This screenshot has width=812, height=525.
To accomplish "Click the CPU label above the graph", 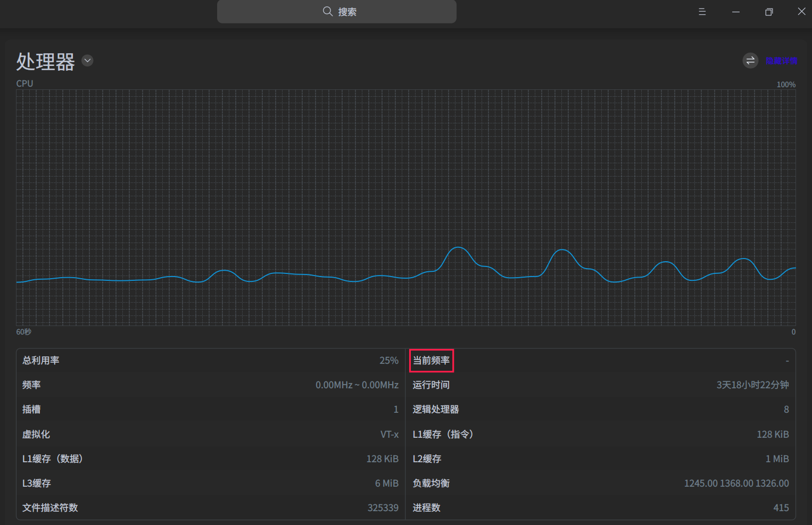I will click(24, 84).
